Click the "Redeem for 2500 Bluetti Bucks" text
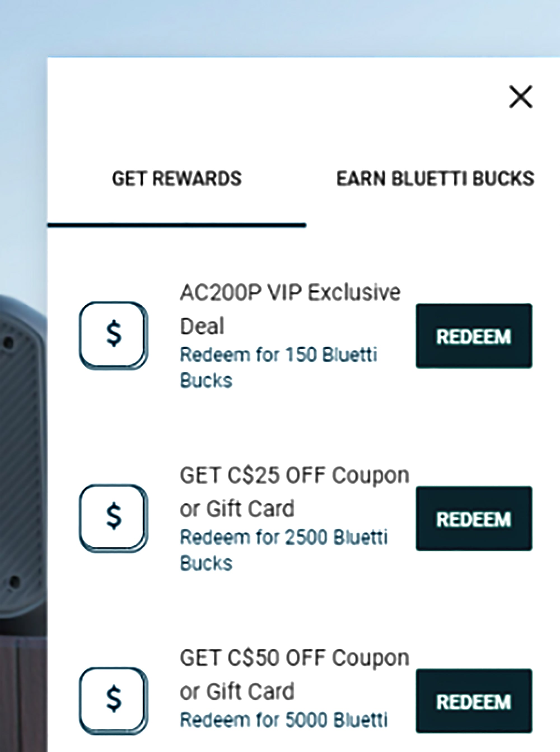This screenshot has height=752, width=560. (x=283, y=538)
